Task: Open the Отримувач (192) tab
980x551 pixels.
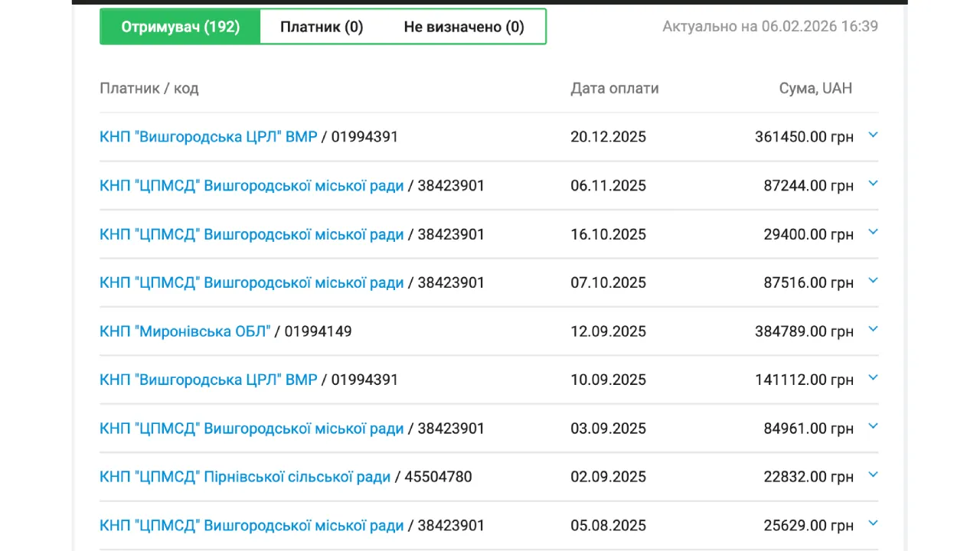Action: pos(181,27)
